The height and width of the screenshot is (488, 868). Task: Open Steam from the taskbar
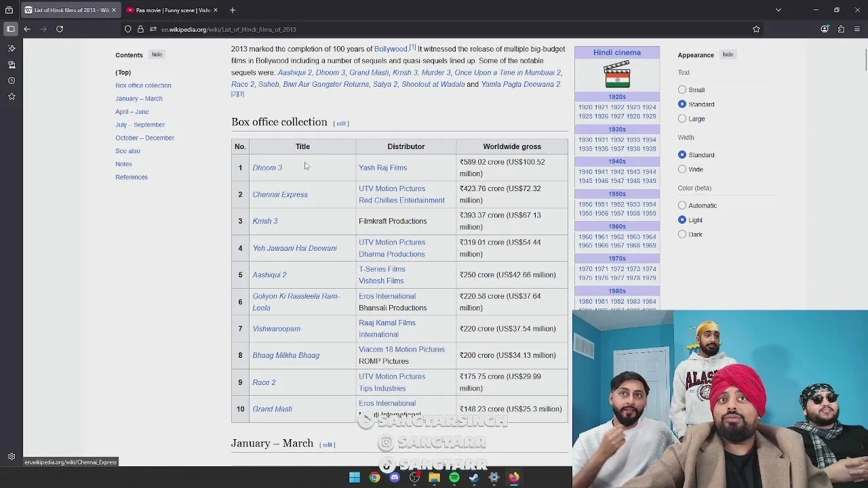point(474,478)
